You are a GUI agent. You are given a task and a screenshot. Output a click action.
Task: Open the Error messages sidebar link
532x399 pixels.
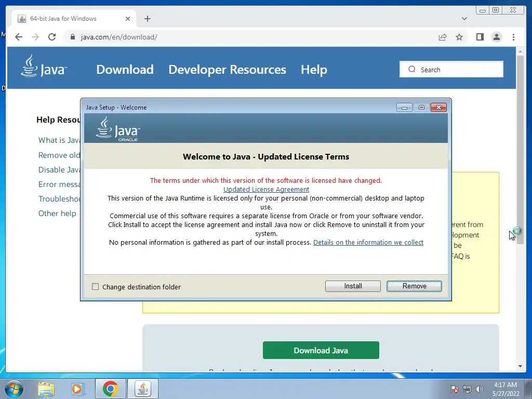pos(59,184)
